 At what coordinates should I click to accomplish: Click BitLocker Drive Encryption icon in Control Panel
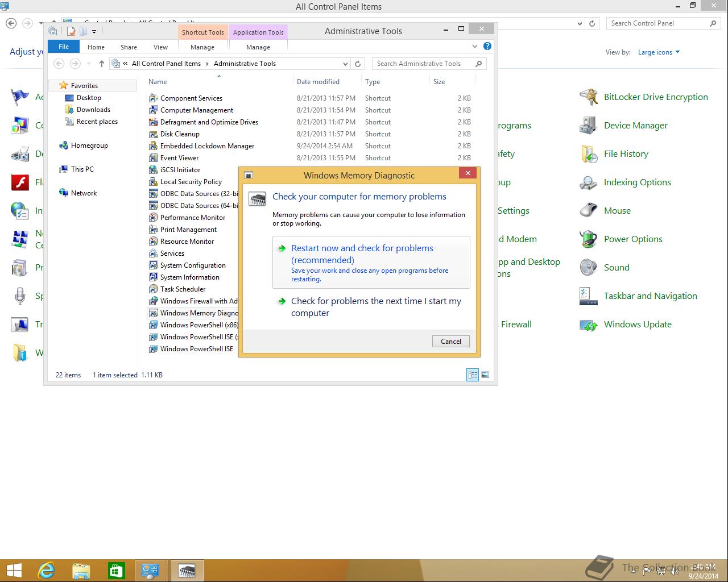pos(589,97)
